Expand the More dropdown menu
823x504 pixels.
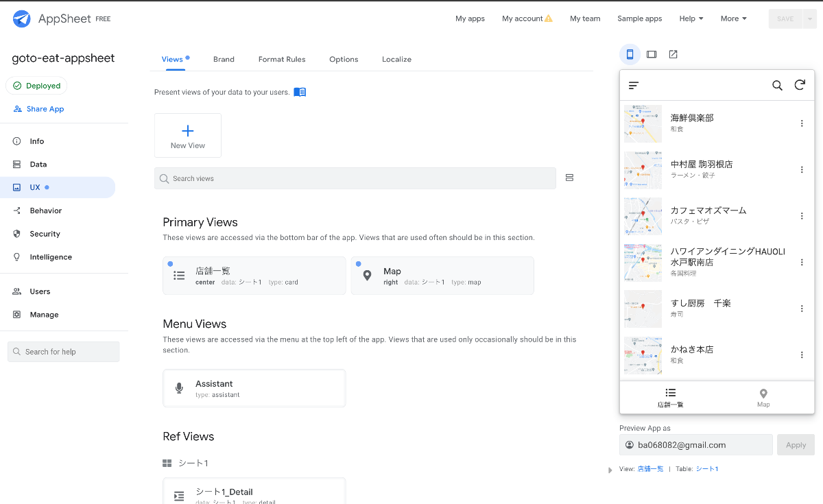[734, 19]
